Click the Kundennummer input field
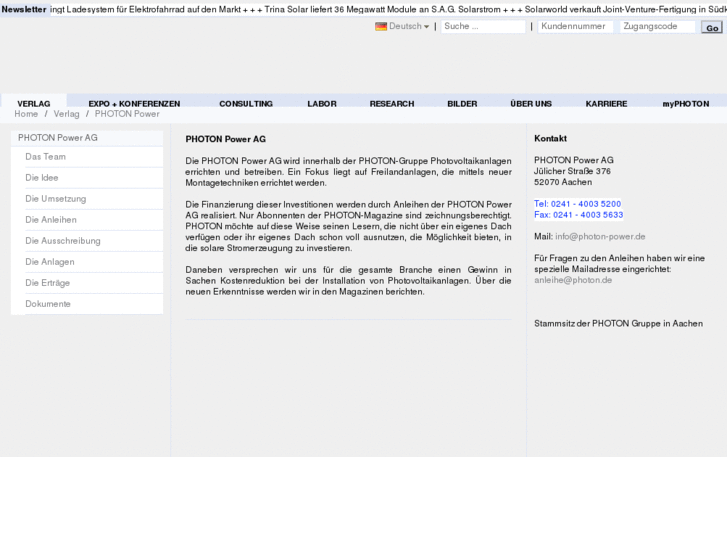The image size is (727, 545). click(x=575, y=26)
